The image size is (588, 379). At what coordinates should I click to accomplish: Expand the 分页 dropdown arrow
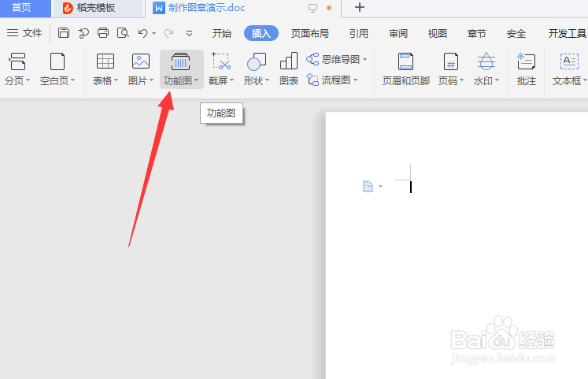click(x=28, y=80)
